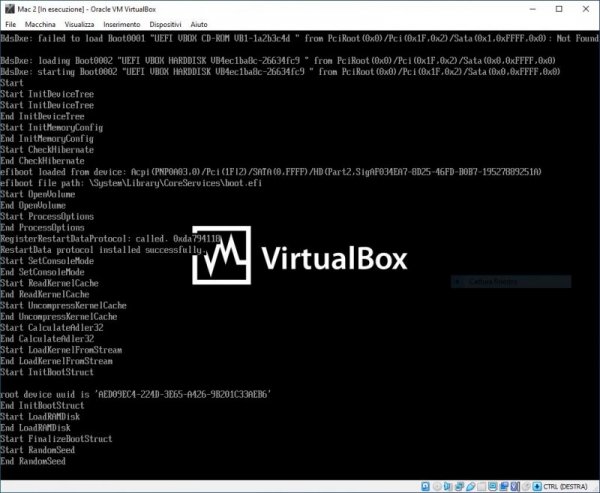Open the Macchina menu
600x493 pixels.
point(40,24)
